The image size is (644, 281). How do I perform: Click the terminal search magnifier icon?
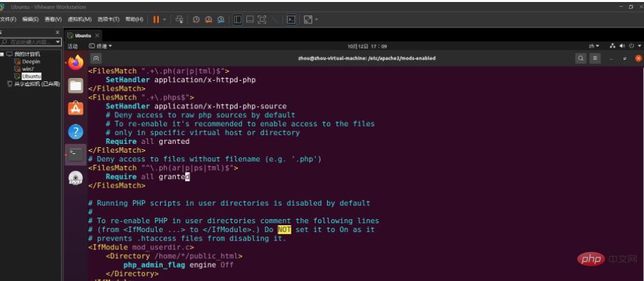pos(581,58)
